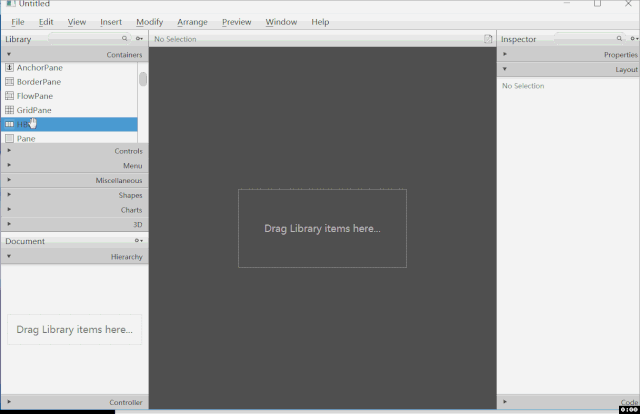Select the BorderPane container icon
This screenshot has height=414, width=640.
tap(9, 82)
